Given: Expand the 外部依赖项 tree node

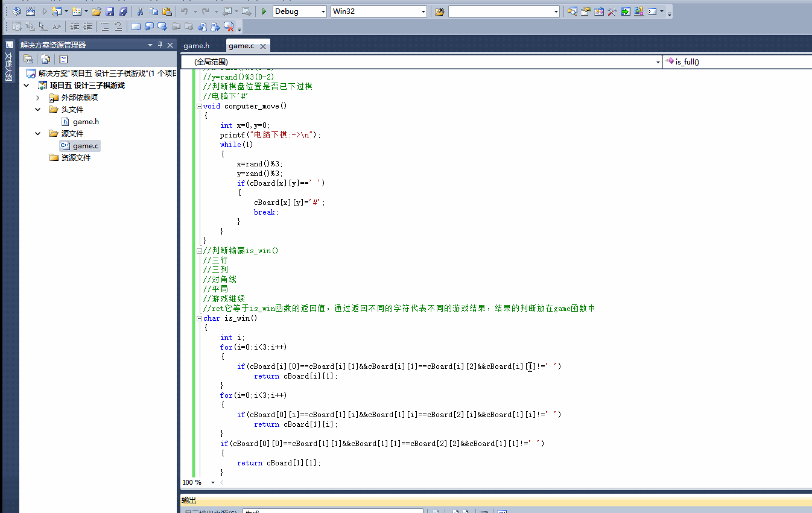Looking at the screenshot, I should click(x=38, y=98).
